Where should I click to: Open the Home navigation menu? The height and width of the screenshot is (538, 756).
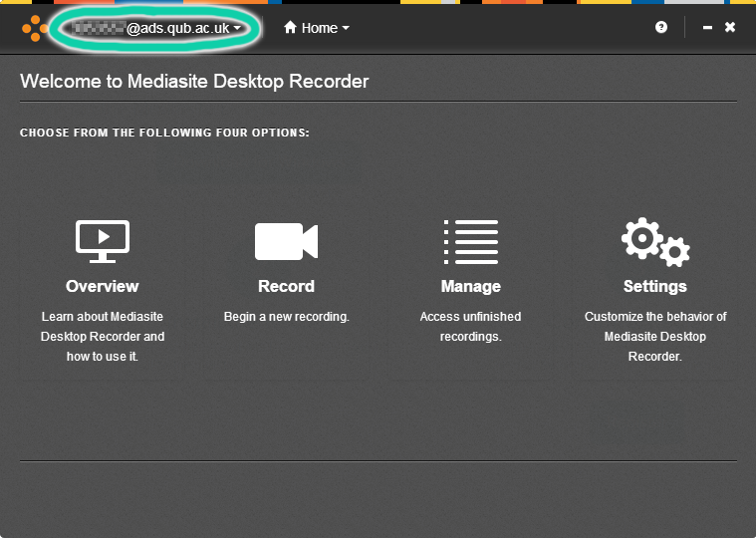[x=317, y=28]
